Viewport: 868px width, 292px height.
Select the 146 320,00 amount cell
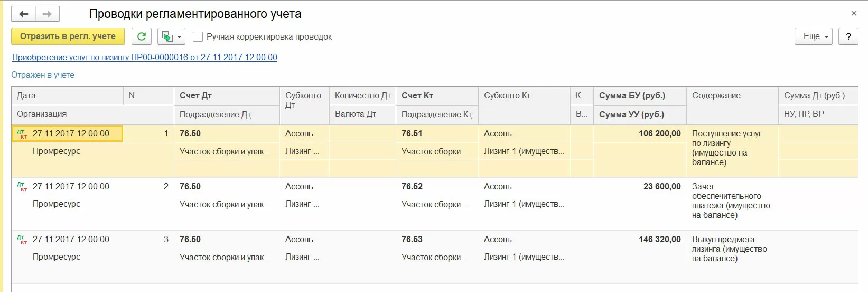pos(659,240)
